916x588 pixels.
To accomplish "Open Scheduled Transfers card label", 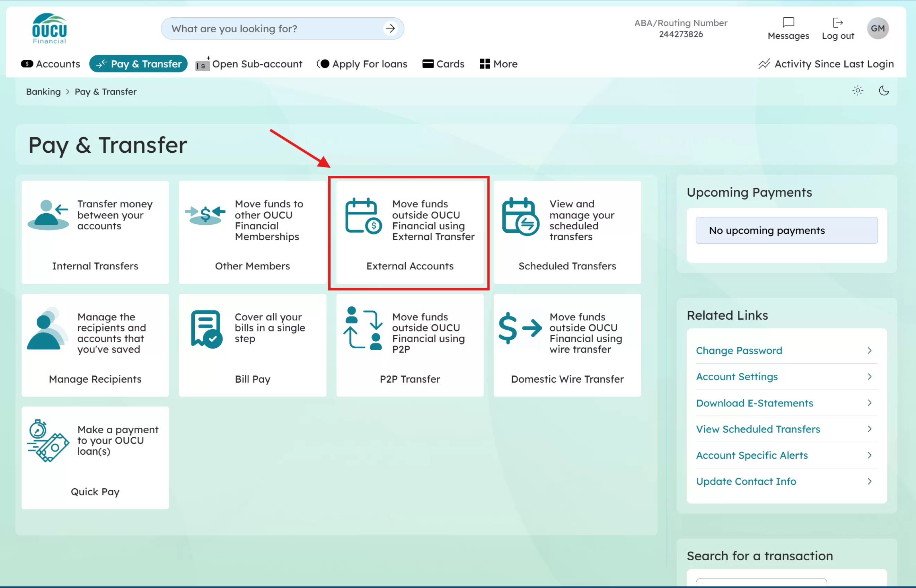I will (567, 266).
